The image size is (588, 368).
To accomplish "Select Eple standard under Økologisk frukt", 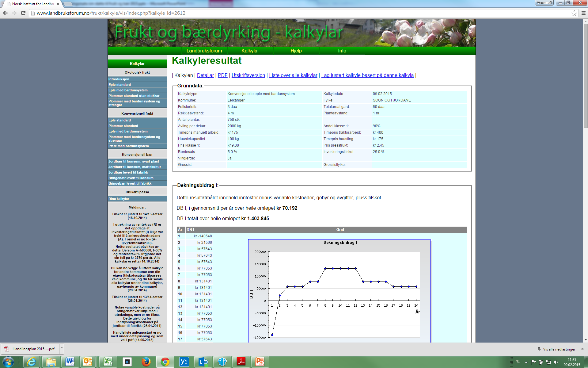I will [137, 85].
